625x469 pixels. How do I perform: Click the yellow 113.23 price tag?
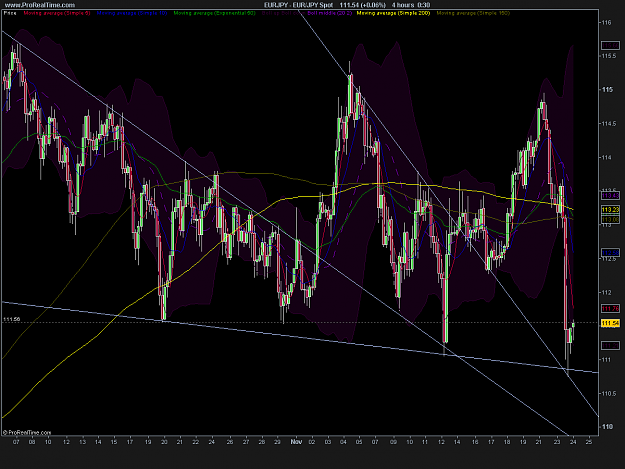coord(610,209)
